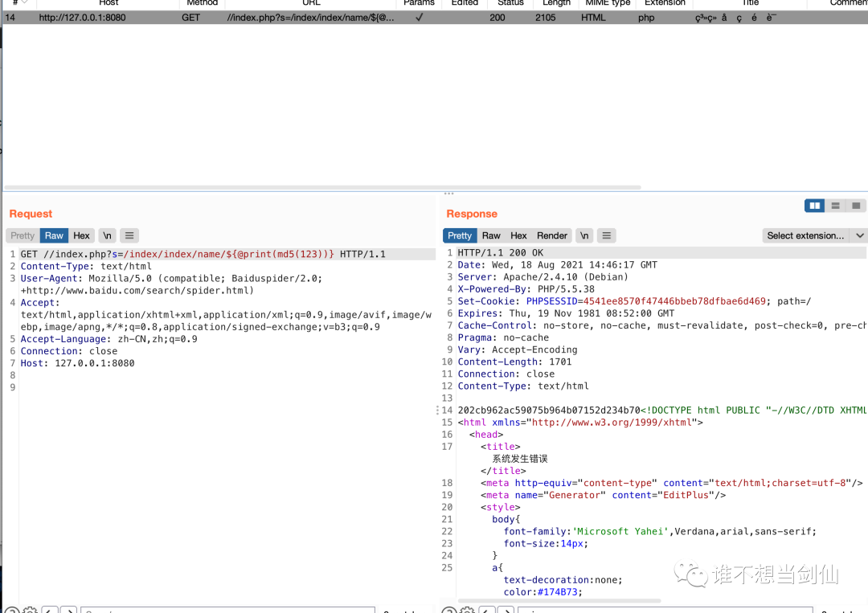This screenshot has width=868, height=613.
Task: Click the Params checkmark in row 14
Action: (419, 18)
